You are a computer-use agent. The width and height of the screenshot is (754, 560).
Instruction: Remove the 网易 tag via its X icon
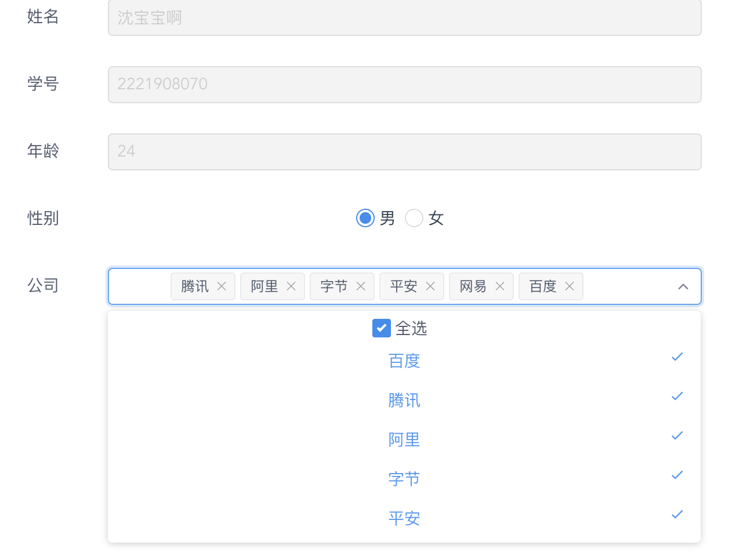pyautogui.click(x=500, y=286)
